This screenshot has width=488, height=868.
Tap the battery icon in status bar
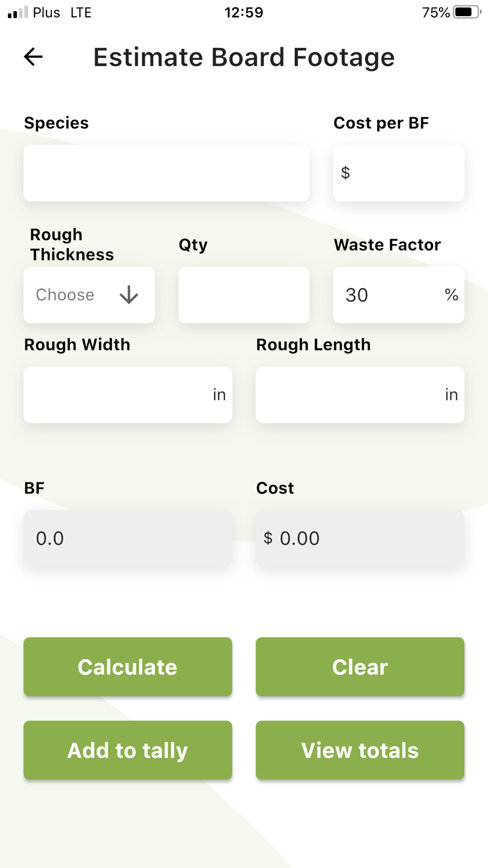(x=467, y=12)
